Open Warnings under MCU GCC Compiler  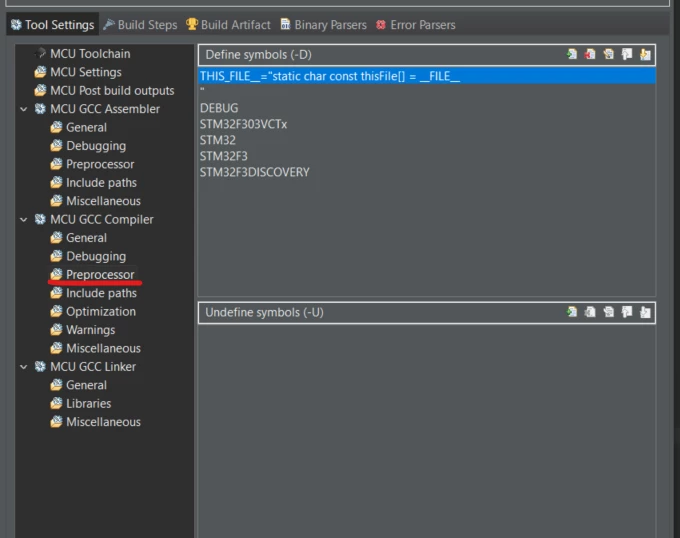(x=90, y=330)
